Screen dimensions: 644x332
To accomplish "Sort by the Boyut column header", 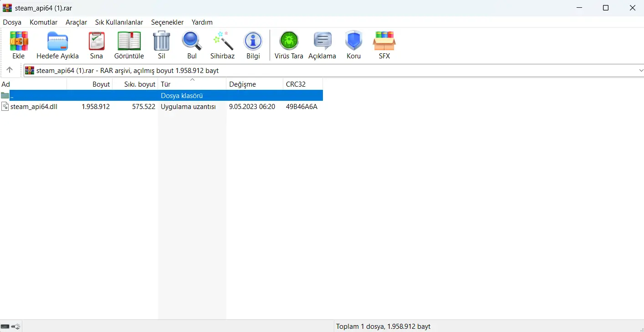I will (x=90, y=84).
